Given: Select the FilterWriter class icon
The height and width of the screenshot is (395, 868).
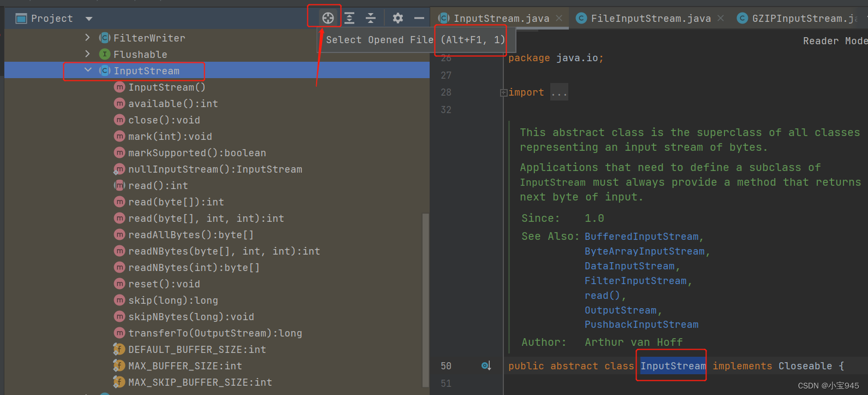Looking at the screenshot, I should (105, 38).
